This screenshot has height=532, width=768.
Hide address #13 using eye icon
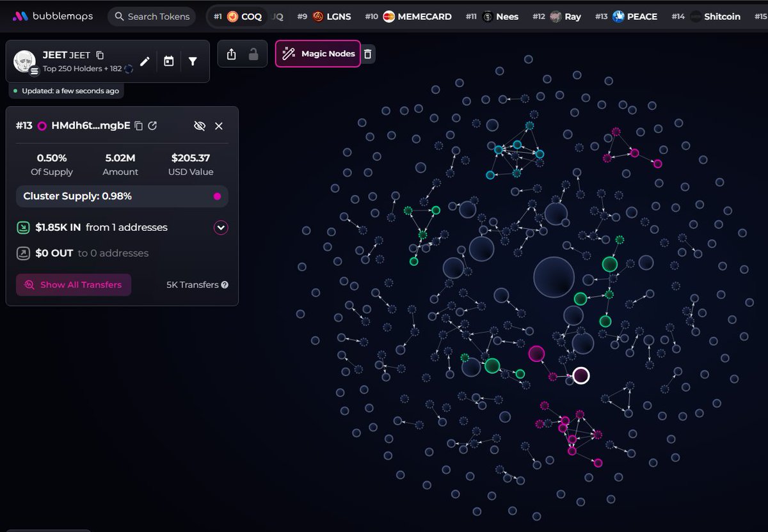pyautogui.click(x=200, y=126)
